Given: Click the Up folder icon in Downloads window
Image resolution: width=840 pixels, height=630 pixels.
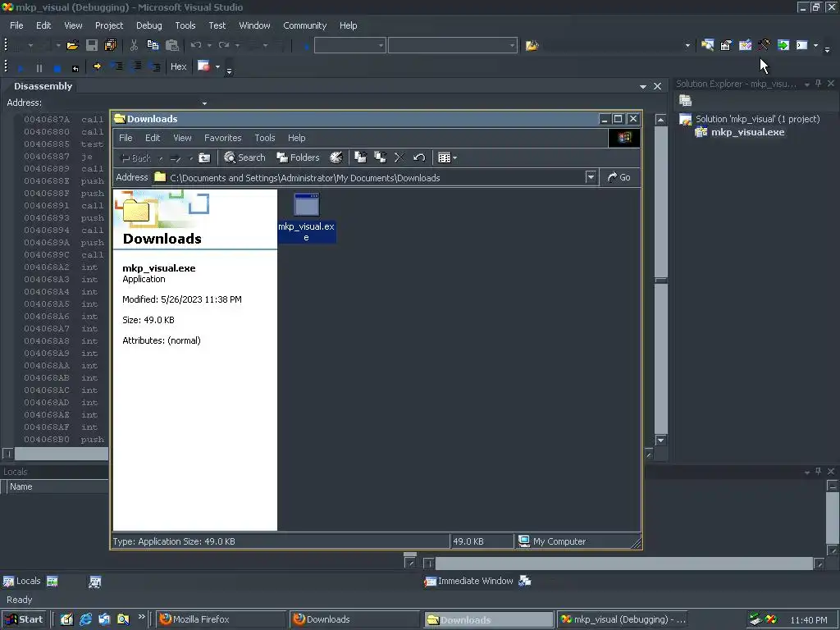Looking at the screenshot, I should (x=204, y=157).
